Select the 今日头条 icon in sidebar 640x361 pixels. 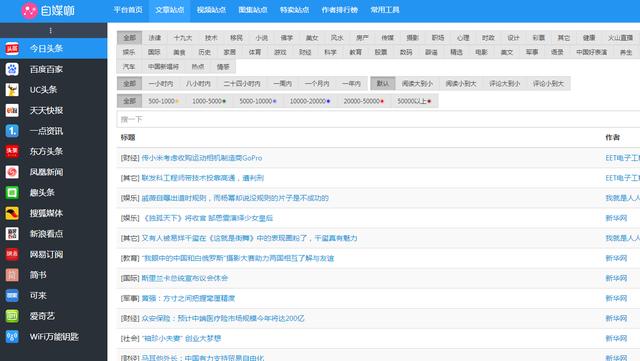point(12,49)
